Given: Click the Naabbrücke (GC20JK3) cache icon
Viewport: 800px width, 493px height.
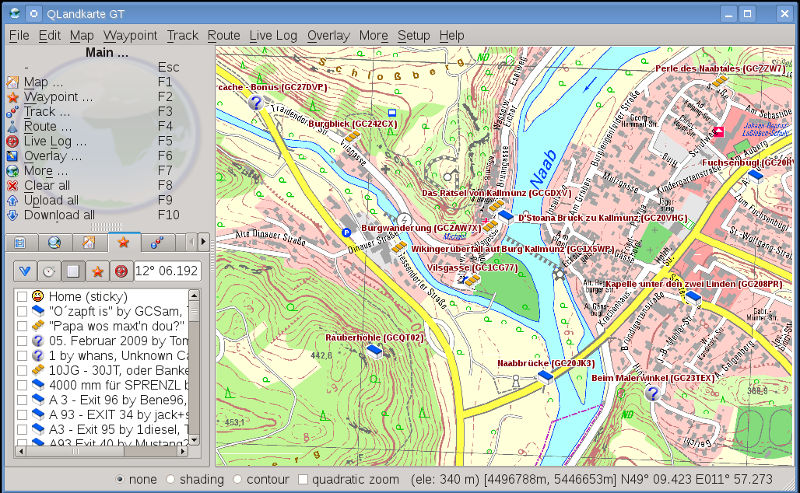Looking at the screenshot, I should (x=545, y=378).
